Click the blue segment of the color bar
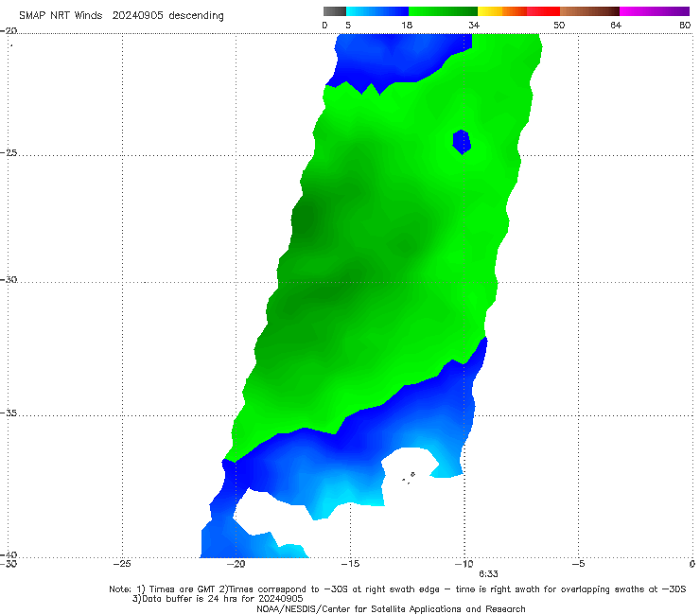The image size is (700, 615). point(377,11)
